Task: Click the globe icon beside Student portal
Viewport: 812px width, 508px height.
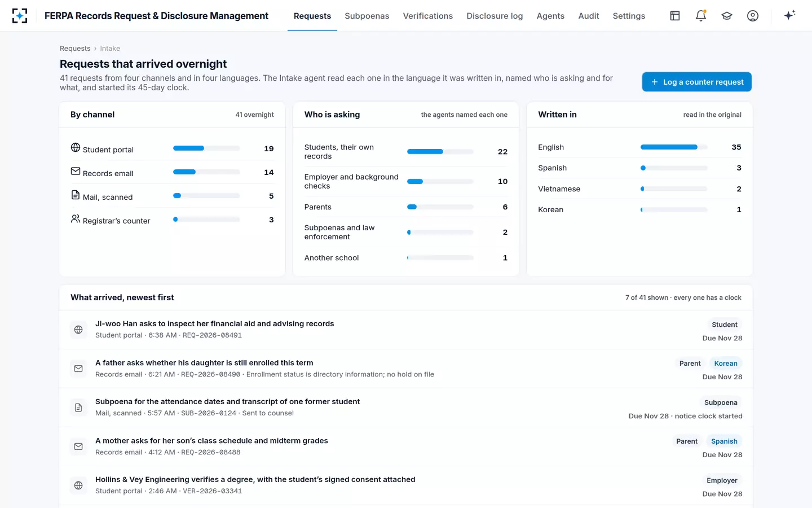Action: click(x=76, y=147)
